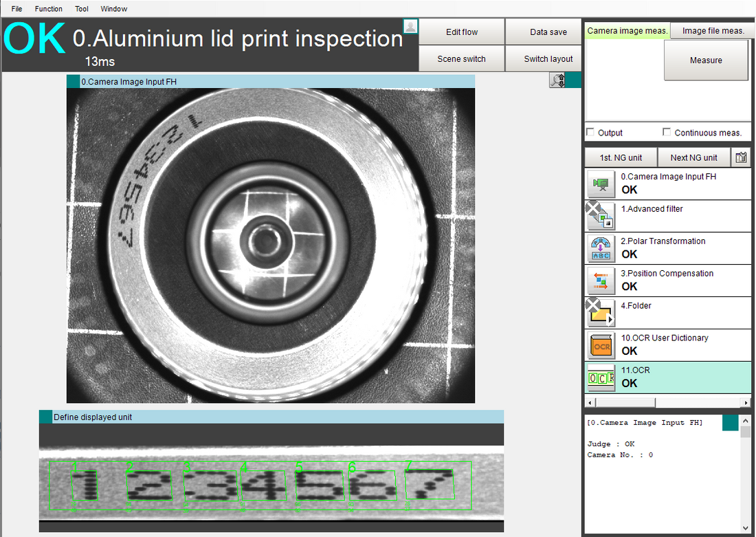Select the Advanced filter unit icon
The image size is (756, 537).
[600, 217]
